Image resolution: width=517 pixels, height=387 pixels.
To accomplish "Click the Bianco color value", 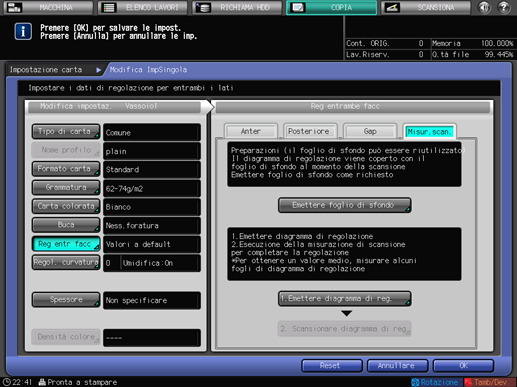I will coord(152,207).
